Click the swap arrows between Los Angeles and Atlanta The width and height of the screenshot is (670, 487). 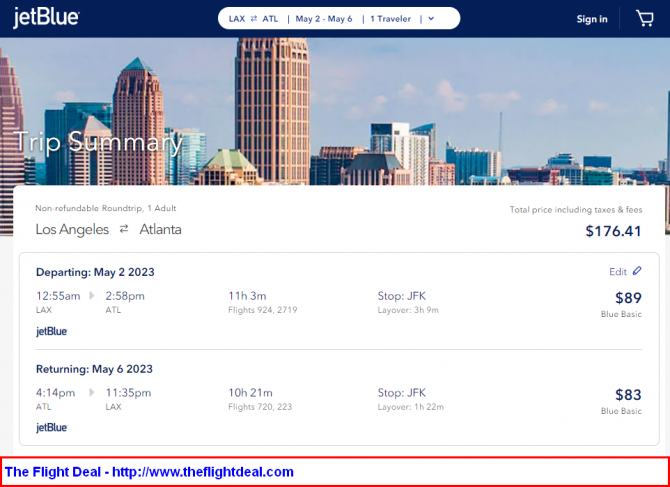(124, 229)
